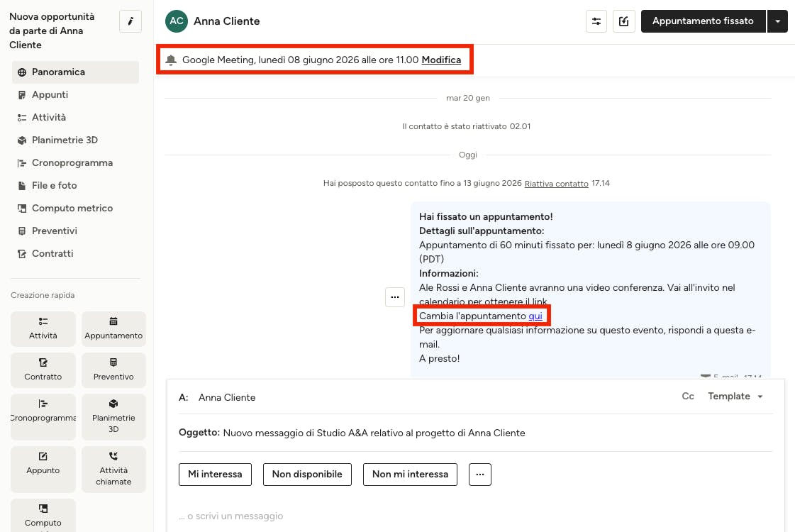Open quick Attività chiamate

coord(113,469)
